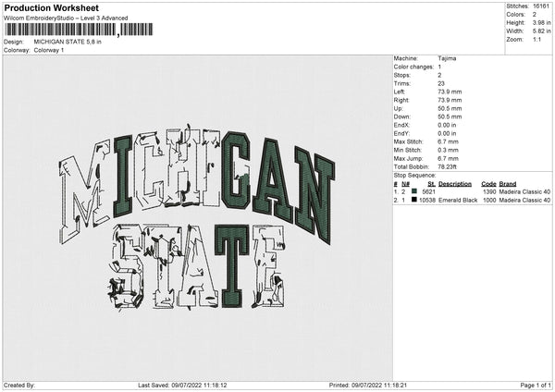Click 'Madeira Classic 40' in stop row 1
Image resolution: width=555 pixels, height=392 pixels.
point(524,191)
